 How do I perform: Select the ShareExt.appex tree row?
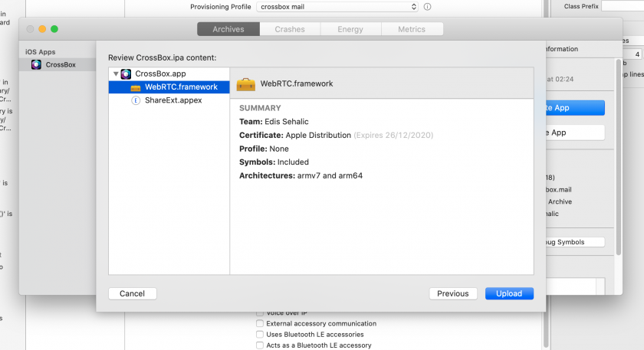[x=169, y=100]
